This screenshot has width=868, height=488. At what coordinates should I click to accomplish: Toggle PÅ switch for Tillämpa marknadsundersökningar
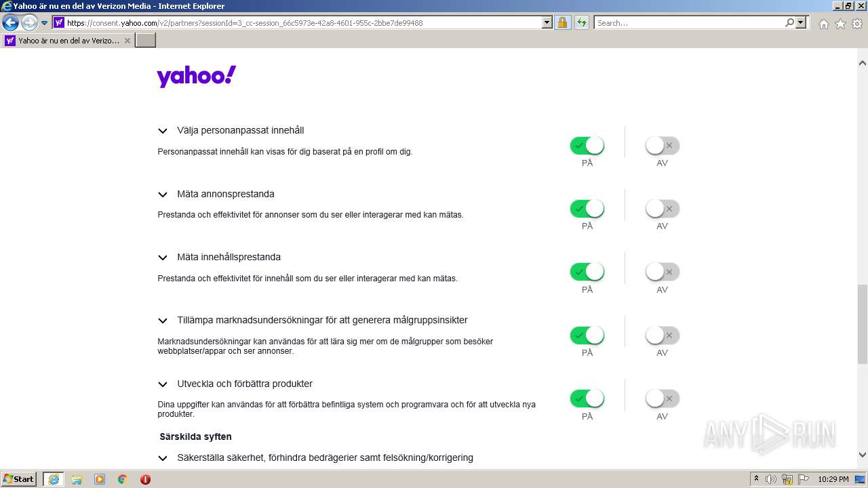pyautogui.click(x=587, y=335)
